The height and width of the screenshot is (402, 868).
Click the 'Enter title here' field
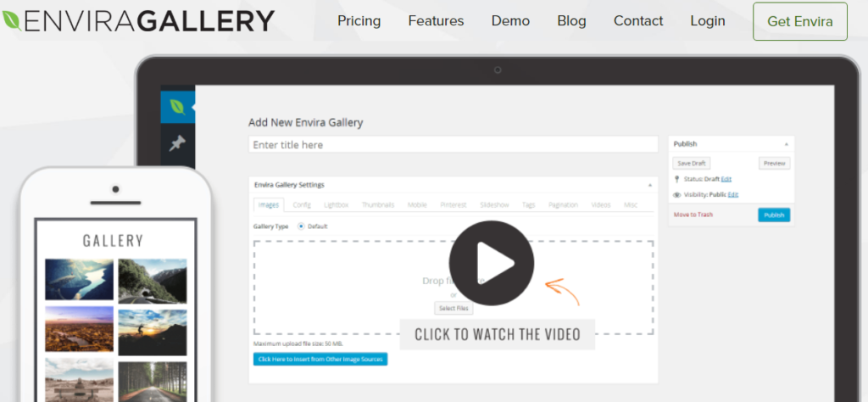point(453,144)
